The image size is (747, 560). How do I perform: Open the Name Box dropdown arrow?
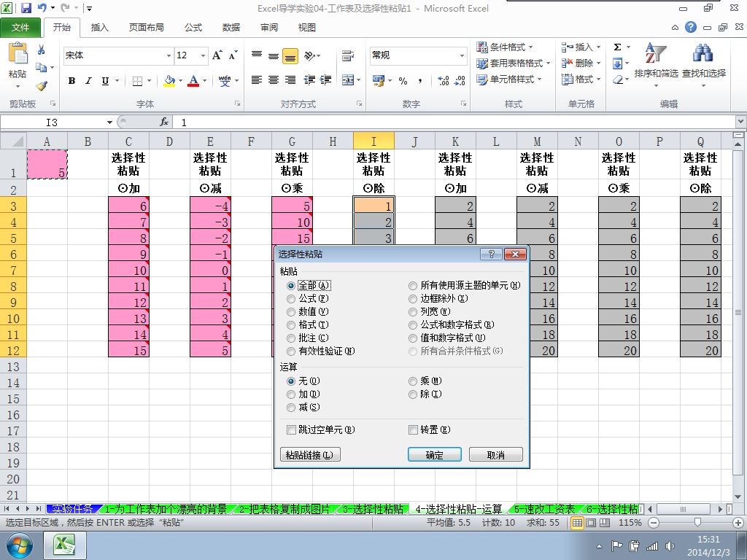pos(109,122)
